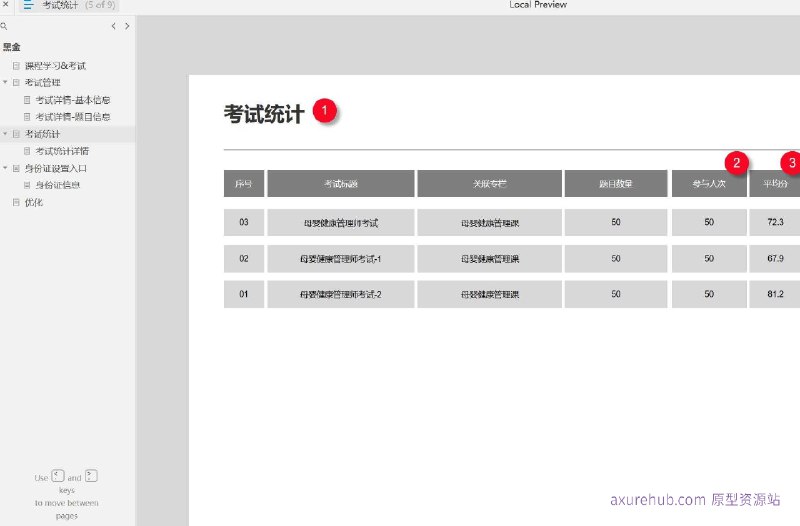This screenshot has width=800, height=526.
Task: Click the average score 67.9
Action: click(x=774, y=259)
